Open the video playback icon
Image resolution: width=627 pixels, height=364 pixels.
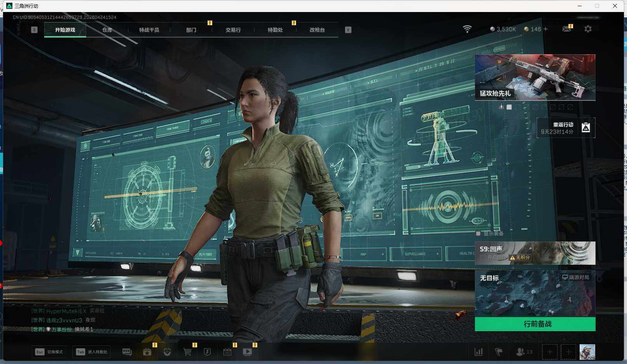pos(247,352)
